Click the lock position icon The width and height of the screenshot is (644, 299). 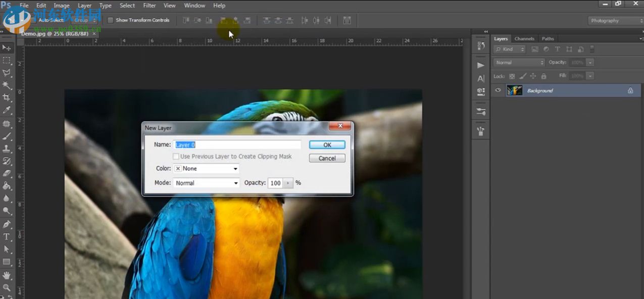click(x=533, y=76)
